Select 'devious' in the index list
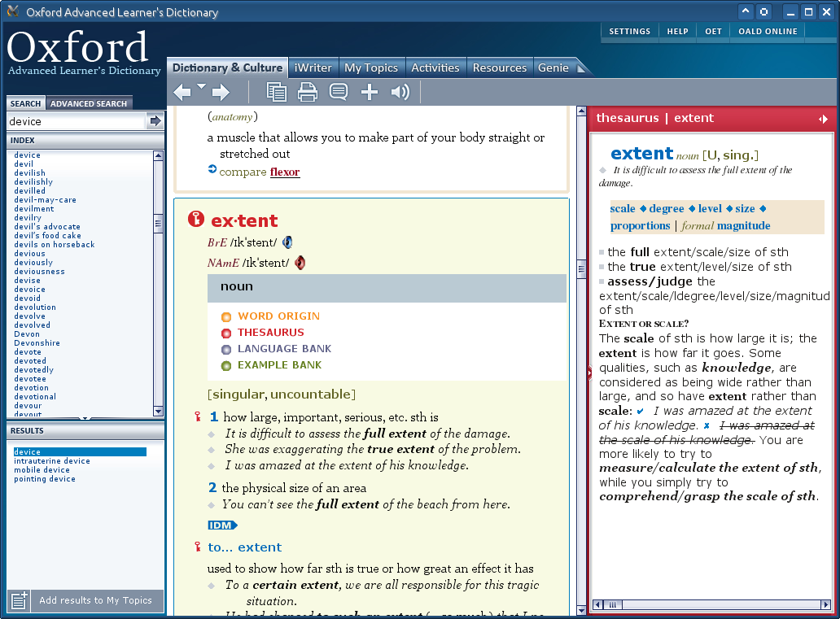This screenshot has height=619, width=840. pos(29,253)
